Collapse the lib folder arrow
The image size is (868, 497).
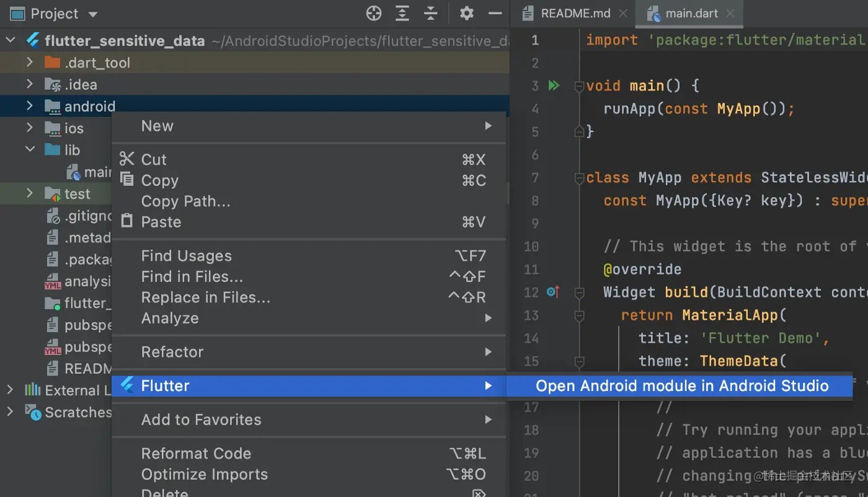[30, 149]
